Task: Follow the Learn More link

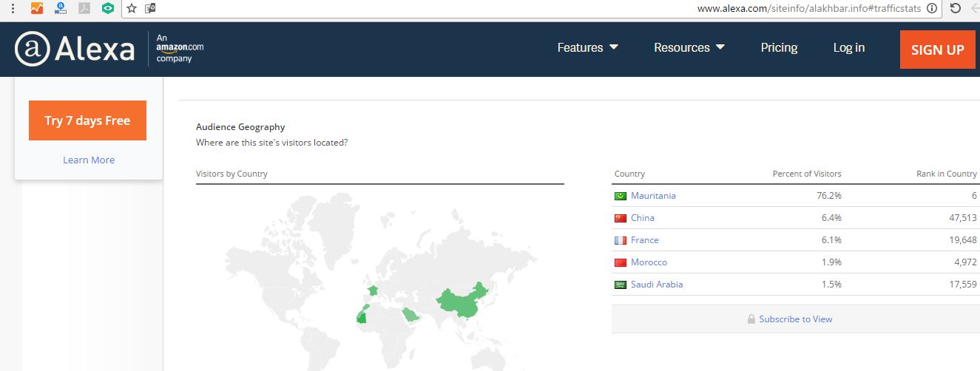Action: pyautogui.click(x=89, y=160)
